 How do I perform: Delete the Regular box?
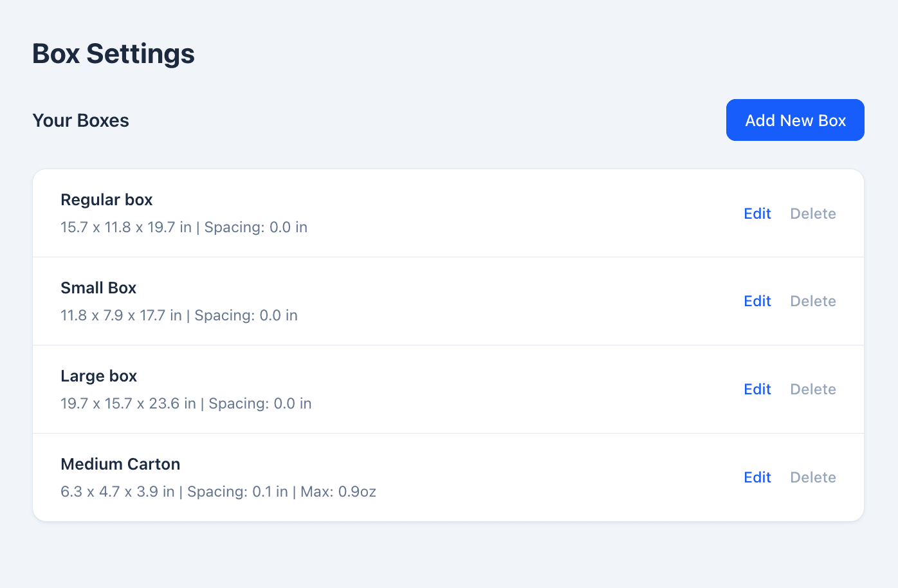[x=812, y=213]
